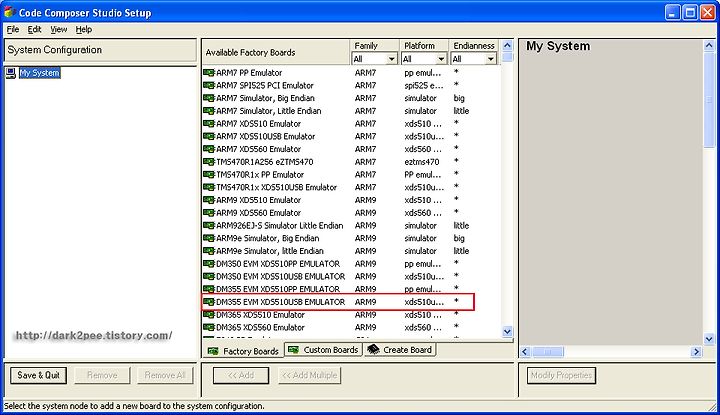Click the My System pane scroll down arrow

[x=709, y=339]
